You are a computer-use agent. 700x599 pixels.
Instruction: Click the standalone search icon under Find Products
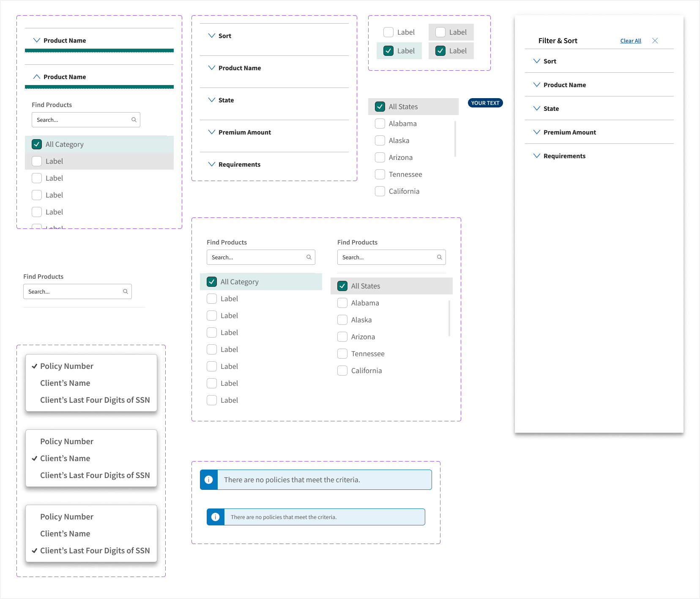pyautogui.click(x=126, y=291)
